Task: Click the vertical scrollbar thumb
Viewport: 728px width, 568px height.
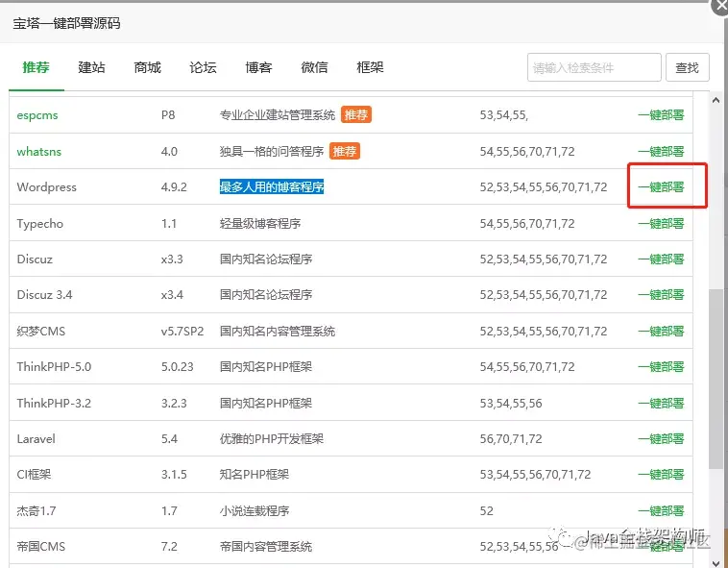Action: (716, 379)
